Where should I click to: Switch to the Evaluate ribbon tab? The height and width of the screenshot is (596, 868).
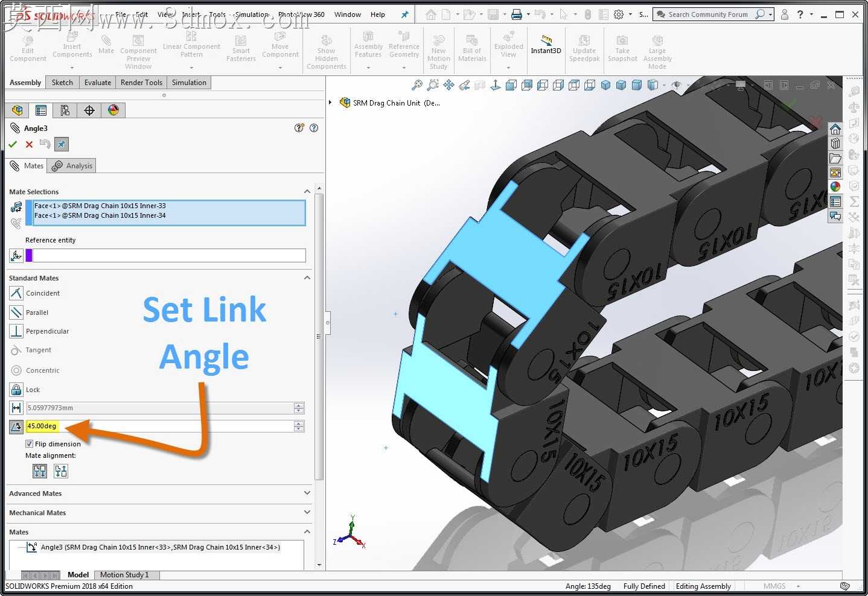tap(98, 83)
